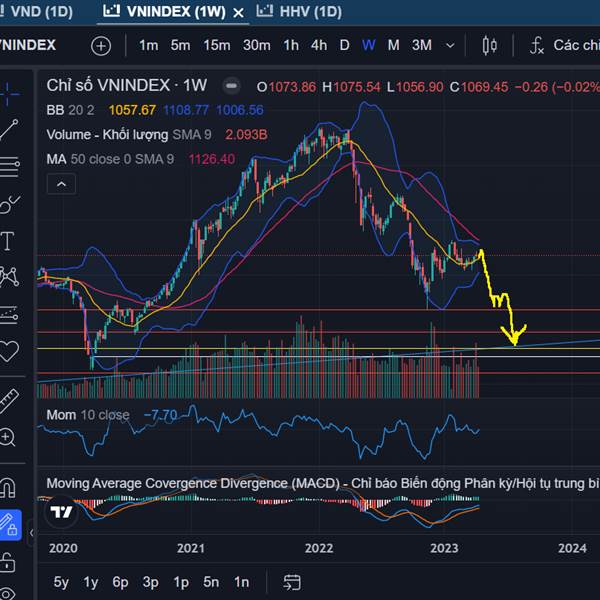
Task: Select the trend line drawing tool
Action: click(9, 130)
